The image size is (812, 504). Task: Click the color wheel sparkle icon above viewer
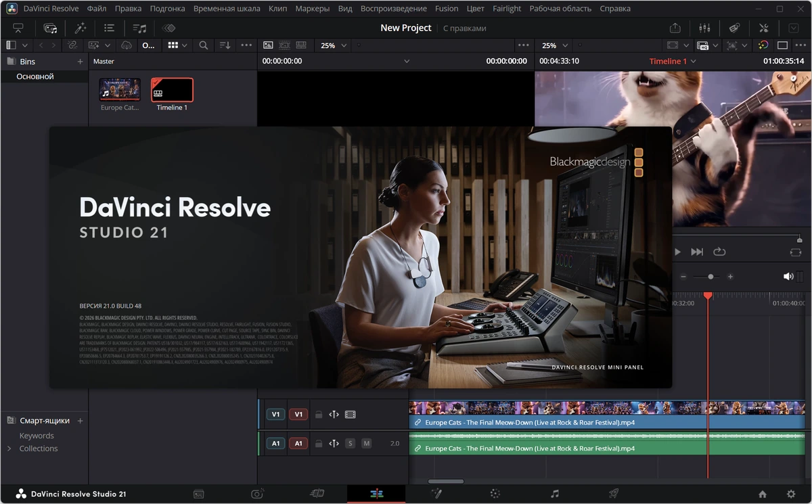tap(763, 45)
